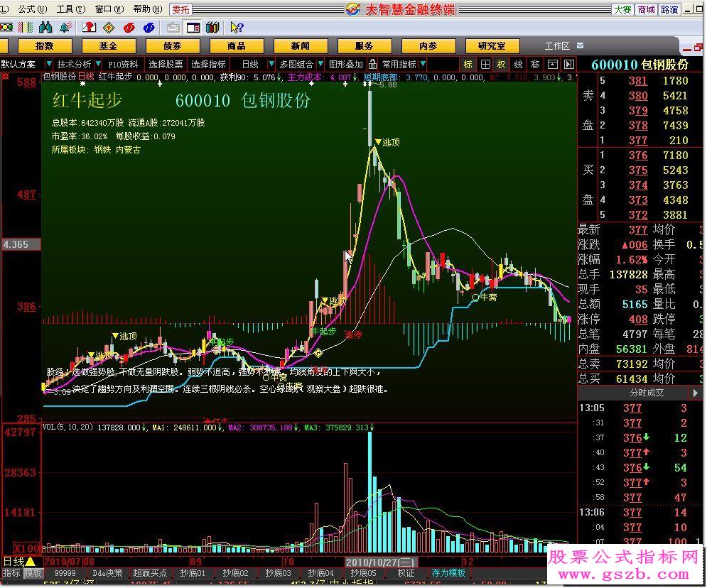Viewport: 707px width, 588px height.
Task: Click the 田 multi-window layout icon
Action: coord(485,64)
